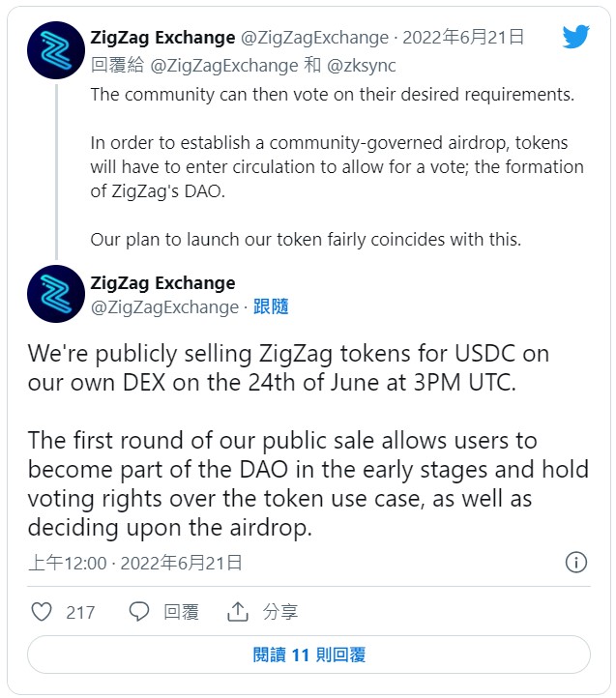616x698 pixels.
Task: Click the @ZigZagExchange handle left of 跟隨
Action: [x=163, y=307]
